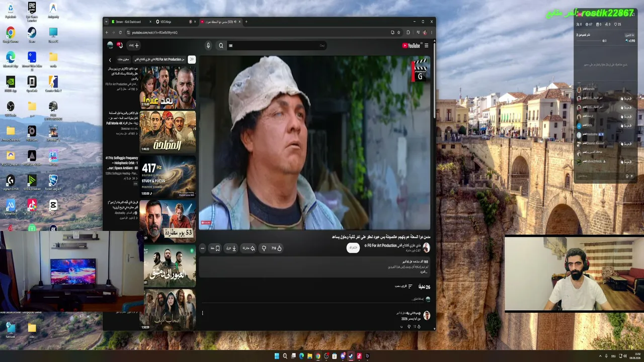Open the Logitech G HUB desktop shortcut
This screenshot has width=644, height=362.
pos(11,182)
